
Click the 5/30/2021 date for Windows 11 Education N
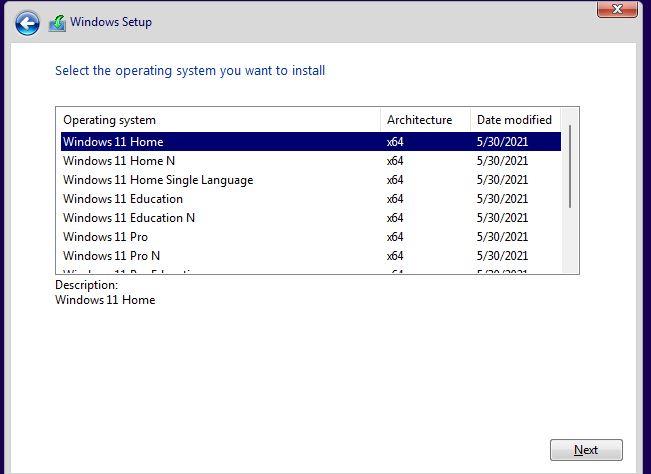tap(502, 218)
